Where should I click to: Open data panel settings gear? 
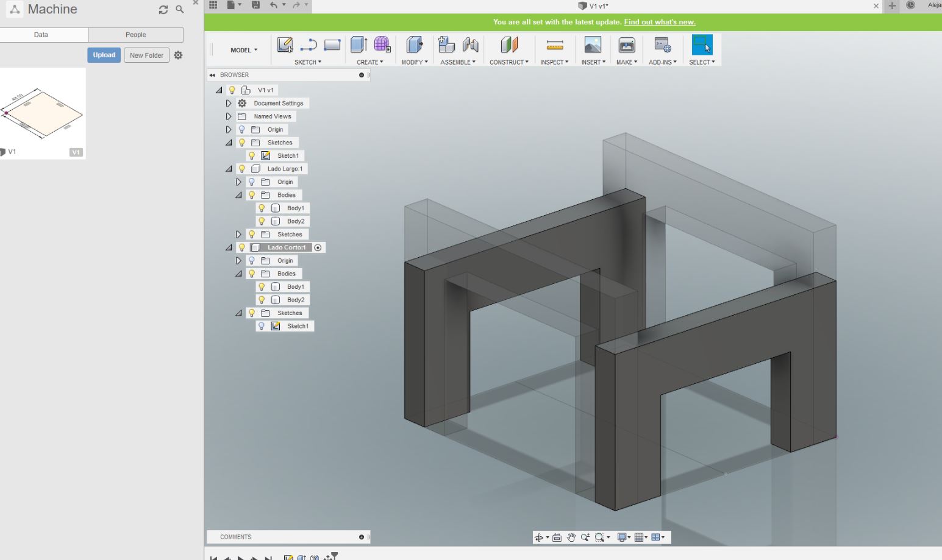click(178, 55)
